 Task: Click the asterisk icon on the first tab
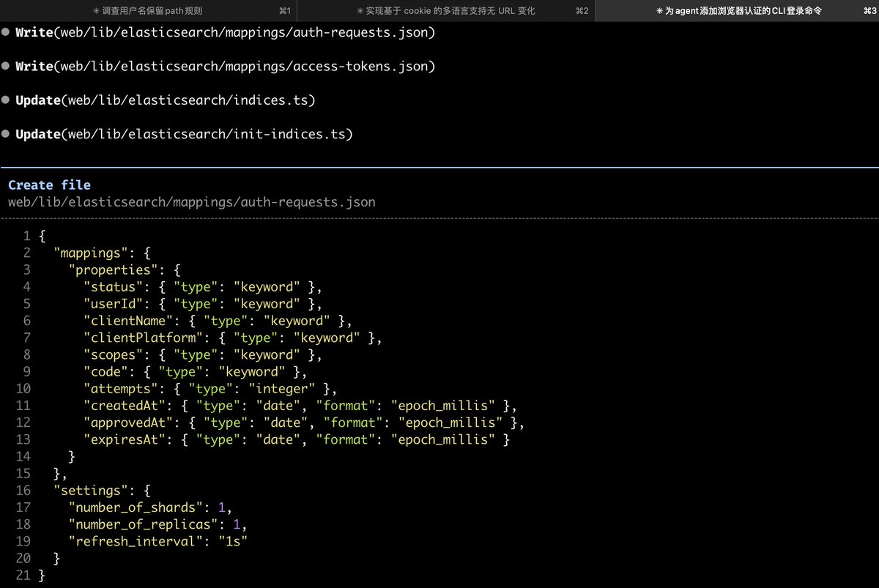click(x=97, y=11)
